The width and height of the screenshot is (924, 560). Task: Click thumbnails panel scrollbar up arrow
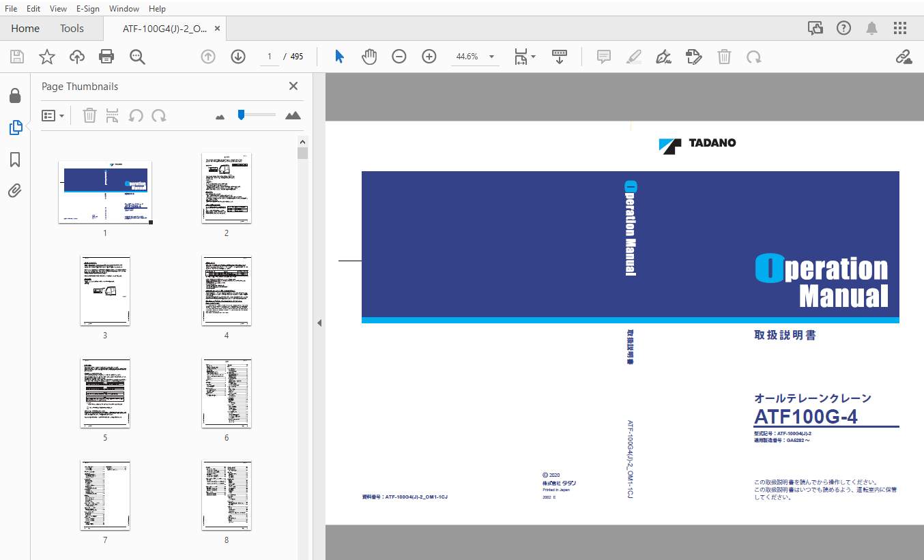click(x=303, y=141)
